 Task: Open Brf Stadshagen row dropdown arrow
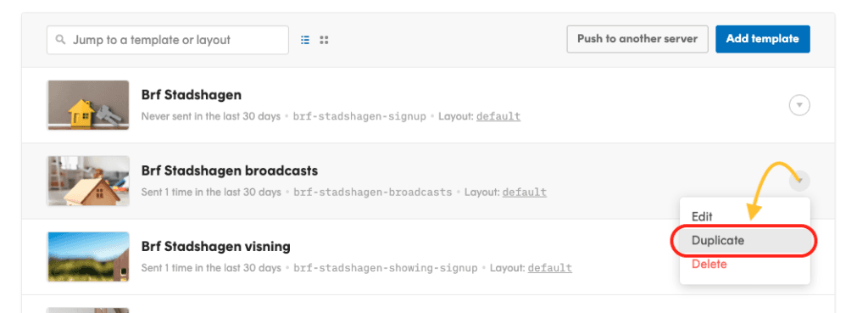point(799,104)
